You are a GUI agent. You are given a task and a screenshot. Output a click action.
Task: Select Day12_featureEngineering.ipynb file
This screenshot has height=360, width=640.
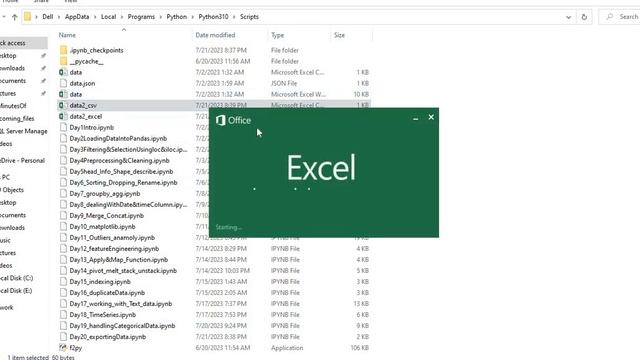click(x=114, y=249)
